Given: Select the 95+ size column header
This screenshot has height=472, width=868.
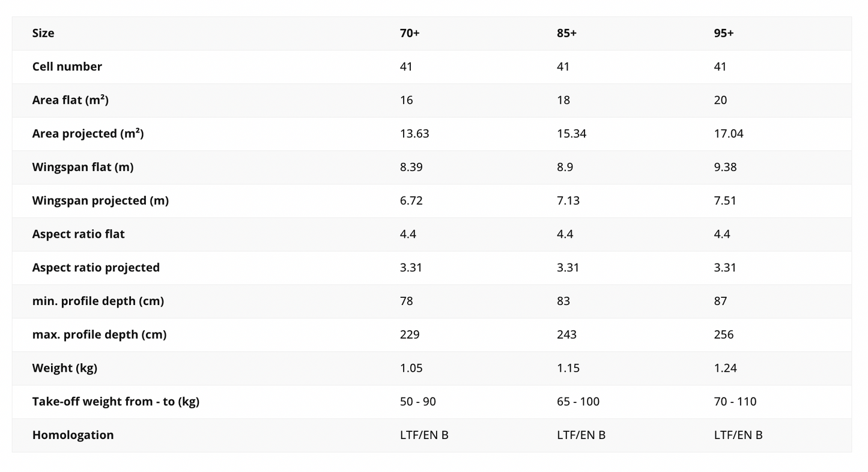Looking at the screenshot, I should (x=724, y=33).
